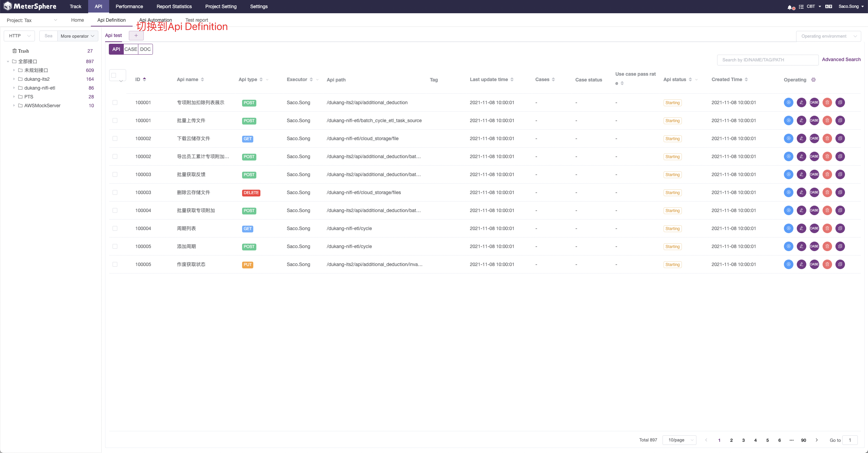Image resolution: width=868 pixels, height=453 pixels.
Task: Select all rows with header checkbox
Action: point(114,75)
